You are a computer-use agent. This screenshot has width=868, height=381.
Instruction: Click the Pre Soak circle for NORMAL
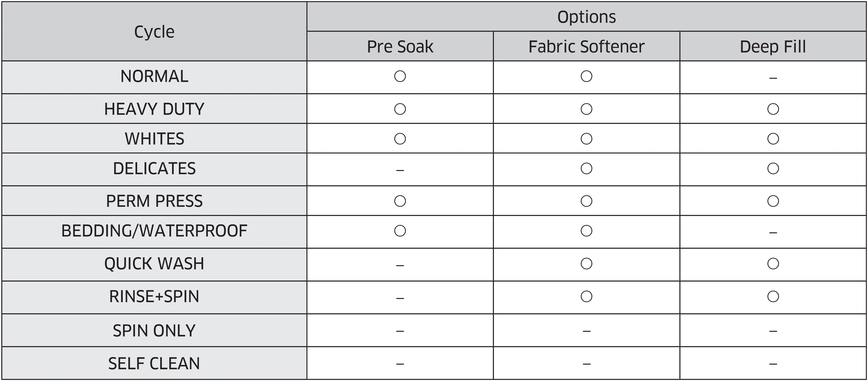(400, 76)
